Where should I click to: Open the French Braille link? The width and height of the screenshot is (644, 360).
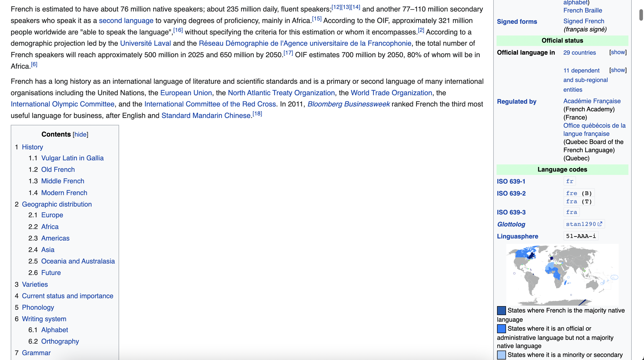[583, 10]
